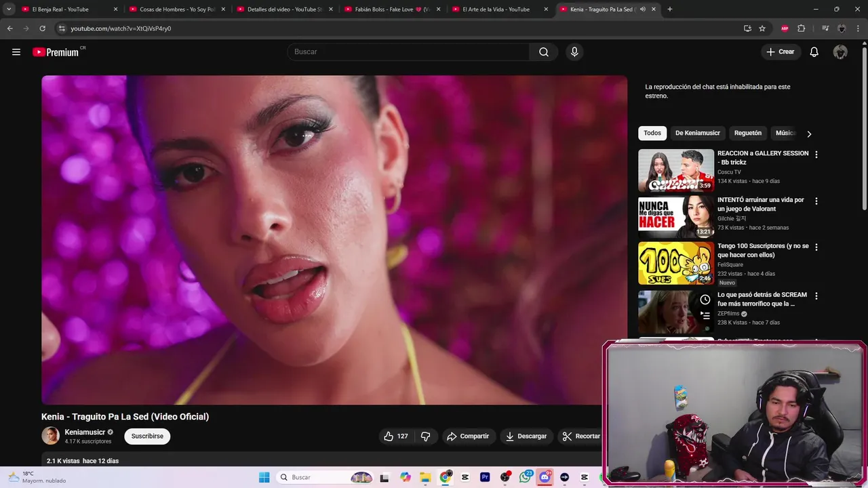868x488 pixels.
Task: Open the FeliSquare channel name
Action: click(x=730, y=265)
